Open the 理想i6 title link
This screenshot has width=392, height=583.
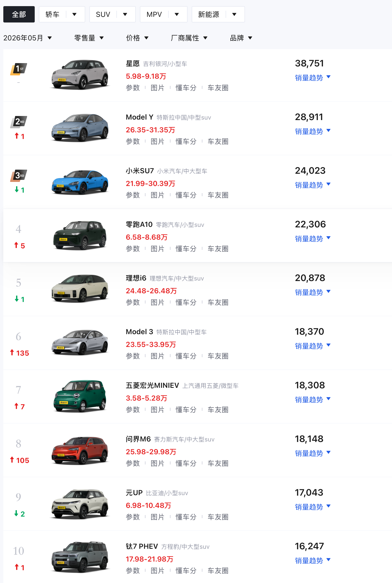pyautogui.click(x=136, y=278)
